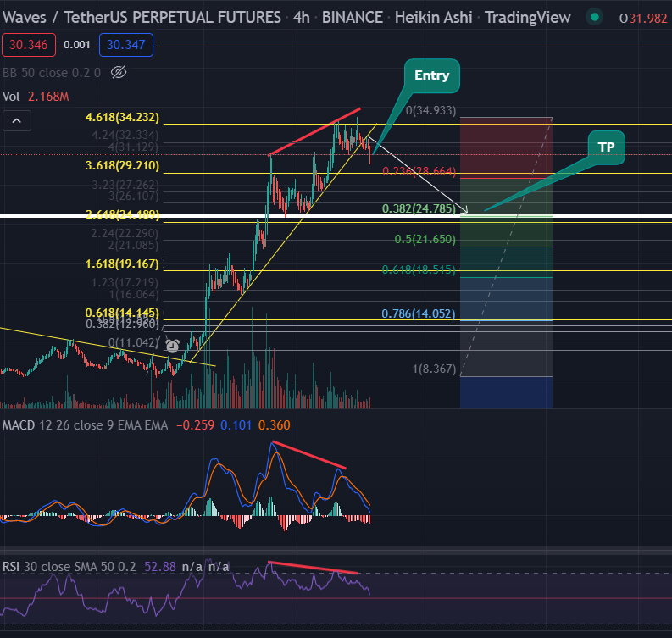
Task: Click the 2.24(22.290) Fibonacci level label
Action: click(125, 234)
